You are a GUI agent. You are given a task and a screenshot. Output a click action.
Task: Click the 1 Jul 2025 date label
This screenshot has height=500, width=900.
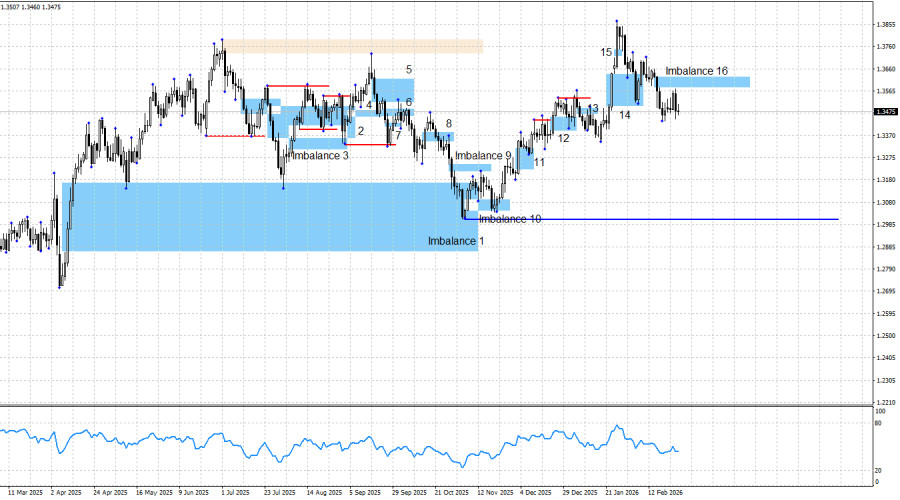pyautogui.click(x=235, y=493)
